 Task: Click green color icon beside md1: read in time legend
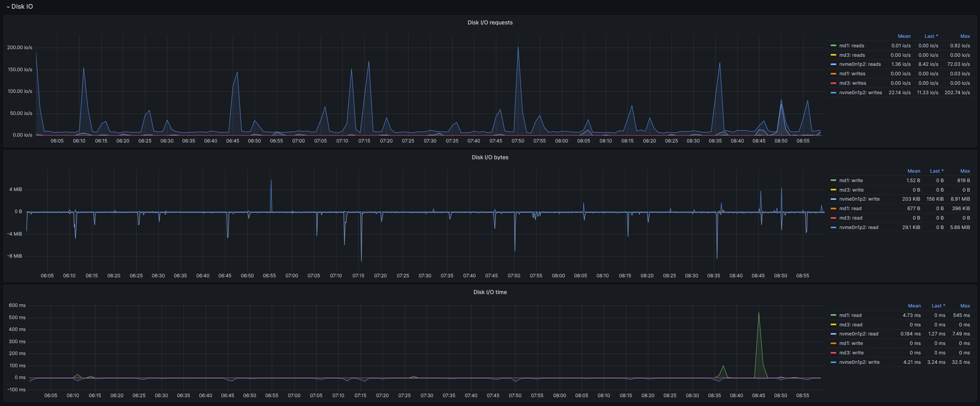click(x=833, y=315)
